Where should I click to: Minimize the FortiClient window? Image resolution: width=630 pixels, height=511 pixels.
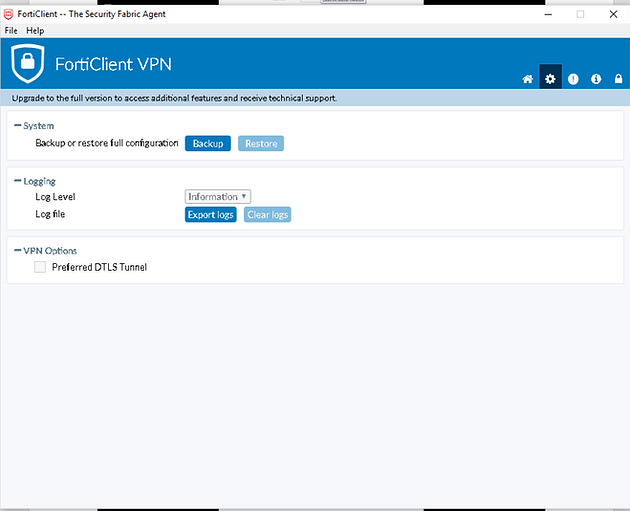(x=548, y=14)
